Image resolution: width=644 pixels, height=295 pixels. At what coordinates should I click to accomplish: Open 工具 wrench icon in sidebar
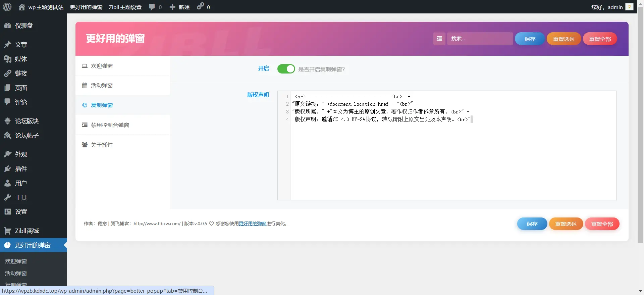pos(7,198)
